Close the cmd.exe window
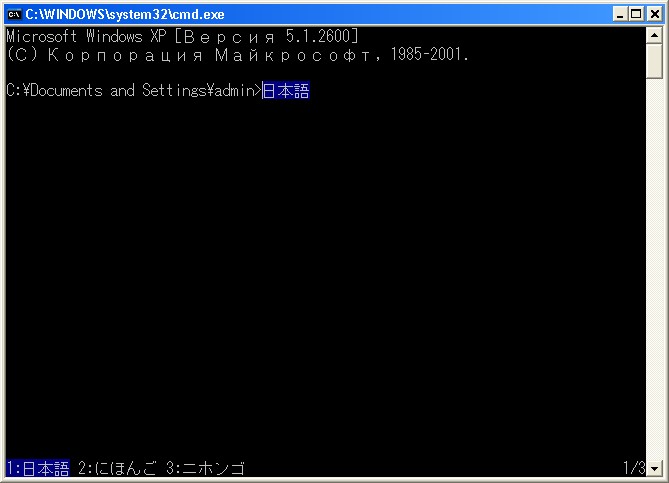 [x=654, y=15]
